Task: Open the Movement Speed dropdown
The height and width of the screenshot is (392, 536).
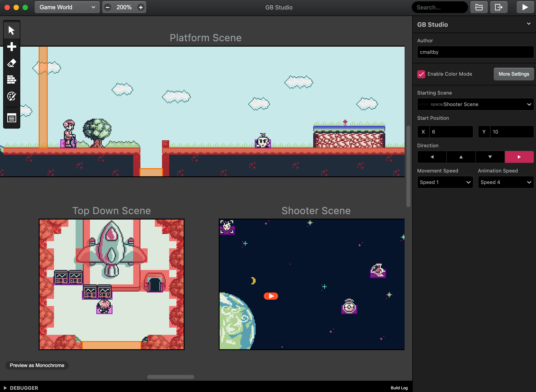Action: [445, 182]
